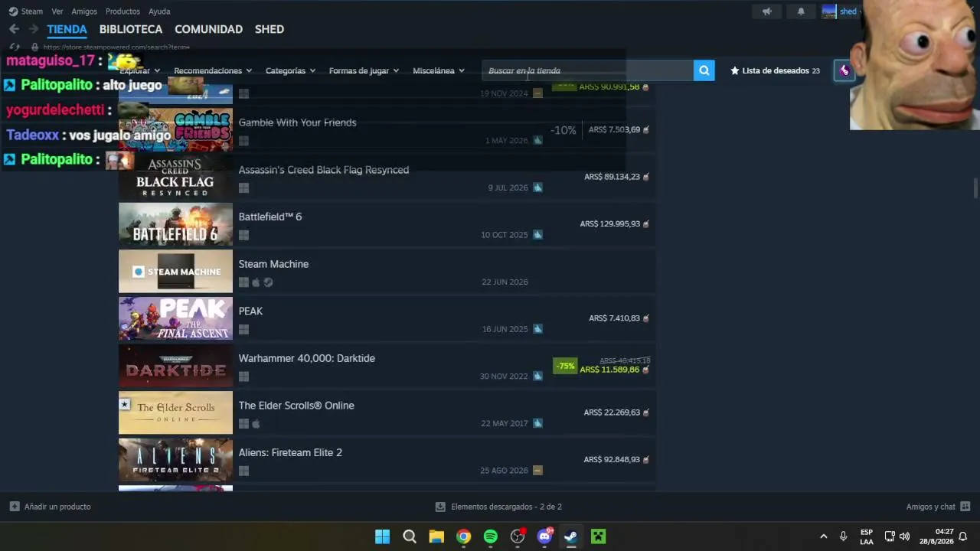Open the SHED profile tab
This screenshot has height=551, width=980.
point(269,29)
